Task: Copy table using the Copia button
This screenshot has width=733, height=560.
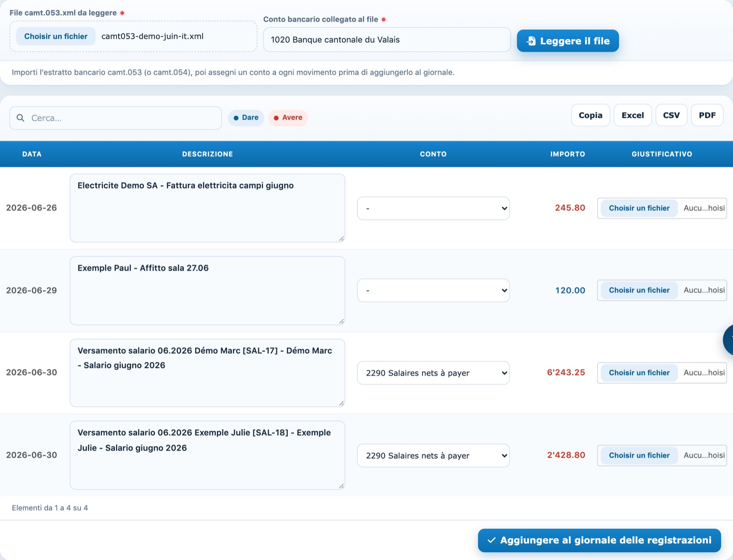Action: point(591,115)
